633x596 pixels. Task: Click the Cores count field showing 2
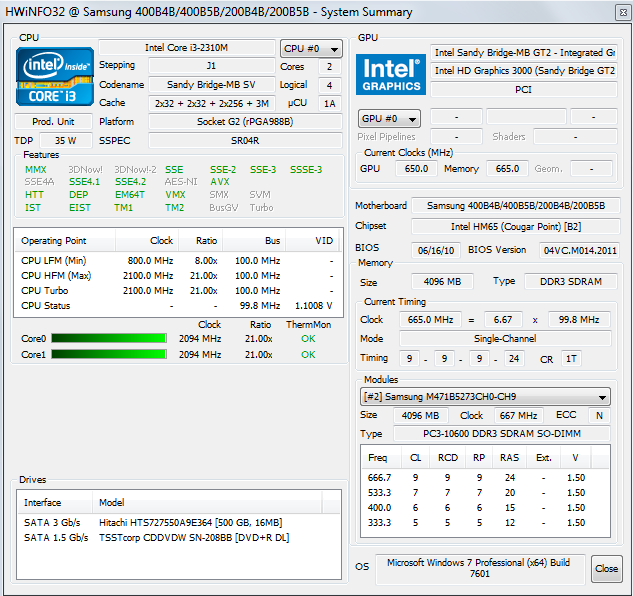point(329,67)
